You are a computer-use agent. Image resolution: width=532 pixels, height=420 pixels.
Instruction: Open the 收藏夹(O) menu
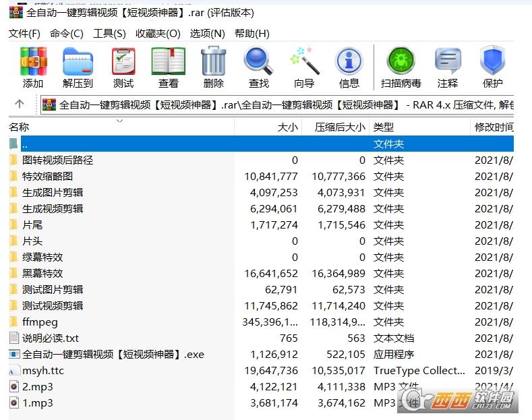click(158, 34)
